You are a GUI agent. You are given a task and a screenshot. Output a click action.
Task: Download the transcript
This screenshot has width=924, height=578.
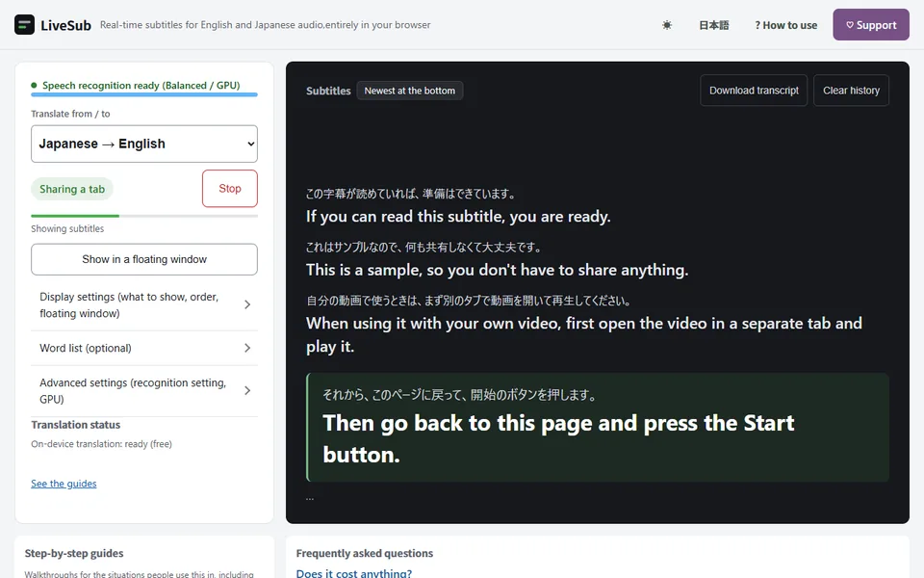[x=753, y=91]
